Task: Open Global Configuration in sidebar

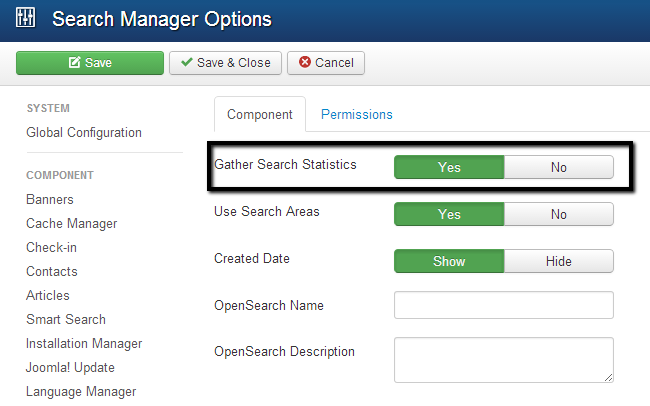Action: 84,133
